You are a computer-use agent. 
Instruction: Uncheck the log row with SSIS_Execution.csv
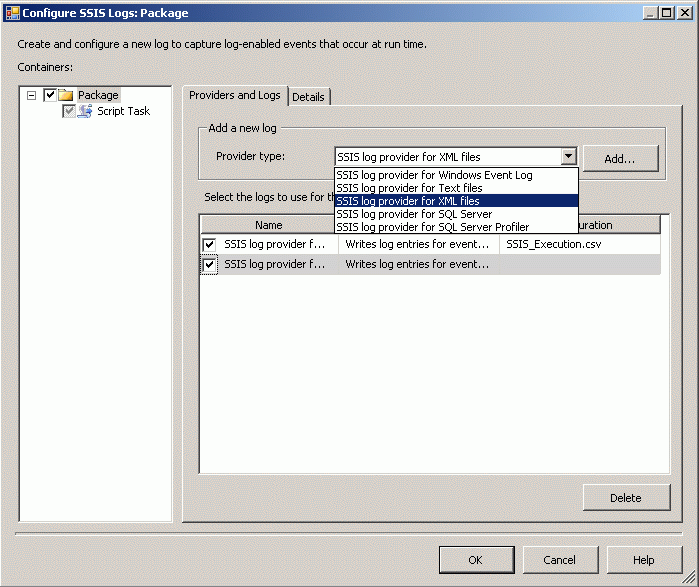click(x=209, y=244)
